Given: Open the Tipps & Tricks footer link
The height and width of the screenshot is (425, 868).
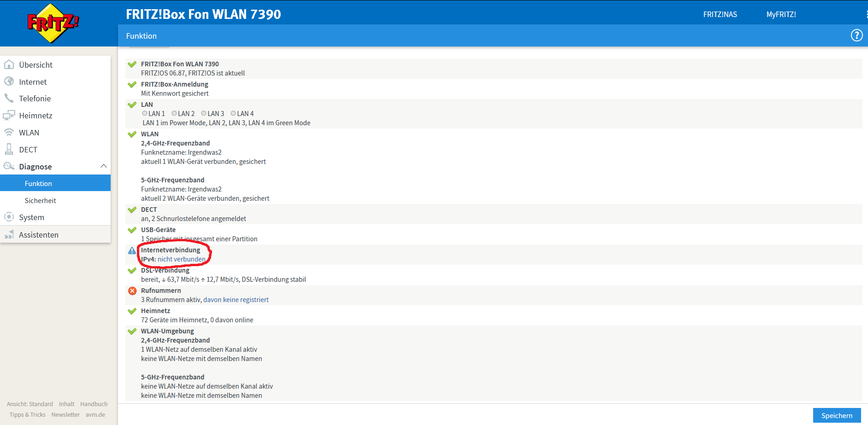Looking at the screenshot, I should (28, 414).
